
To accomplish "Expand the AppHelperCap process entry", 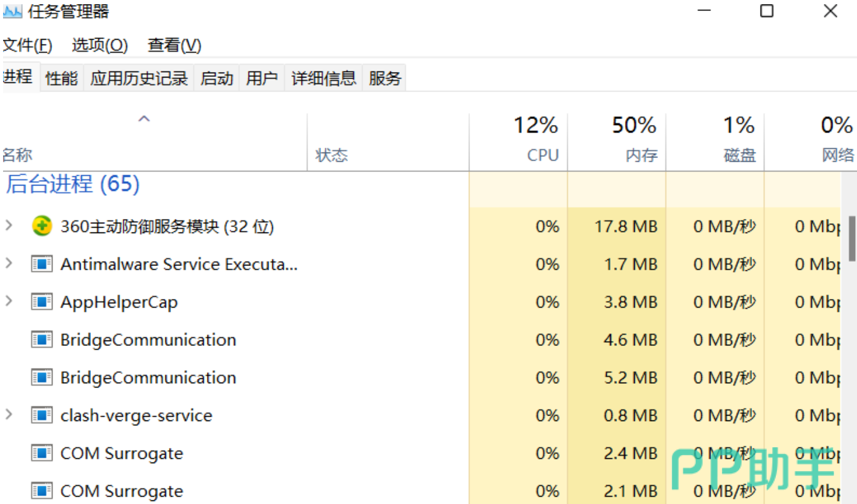I will (x=9, y=301).
